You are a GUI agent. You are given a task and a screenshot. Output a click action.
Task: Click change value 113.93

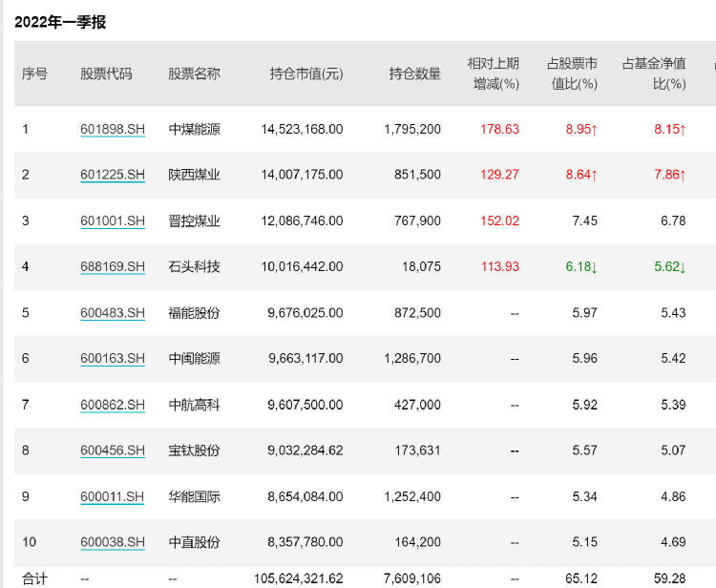499,266
